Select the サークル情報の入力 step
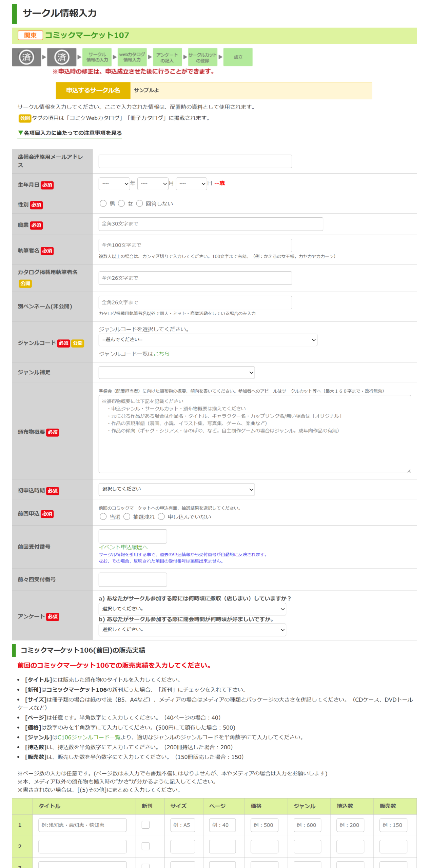430x868 pixels. (97, 57)
